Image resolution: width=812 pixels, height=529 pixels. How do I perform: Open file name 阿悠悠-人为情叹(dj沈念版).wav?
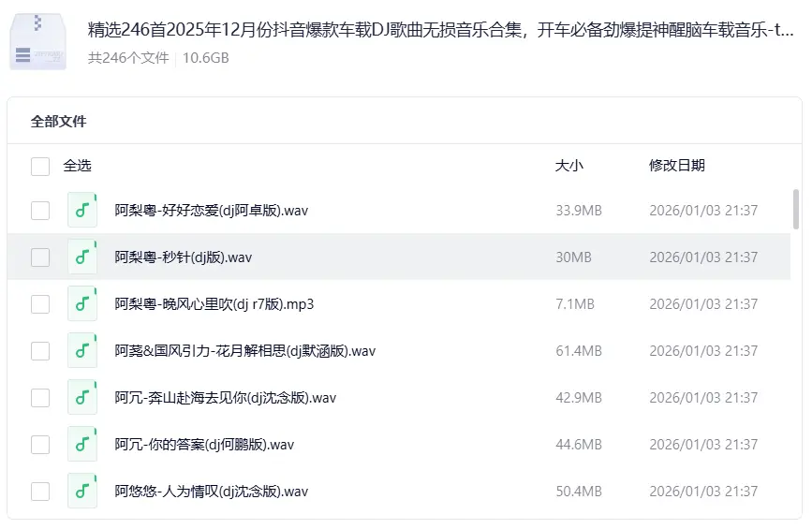(x=212, y=492)
